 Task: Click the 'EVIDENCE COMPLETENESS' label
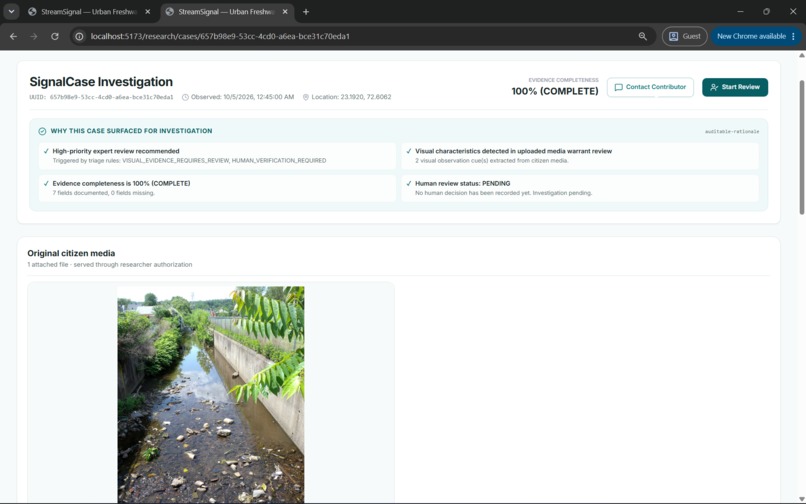click(x=563, y=80)
